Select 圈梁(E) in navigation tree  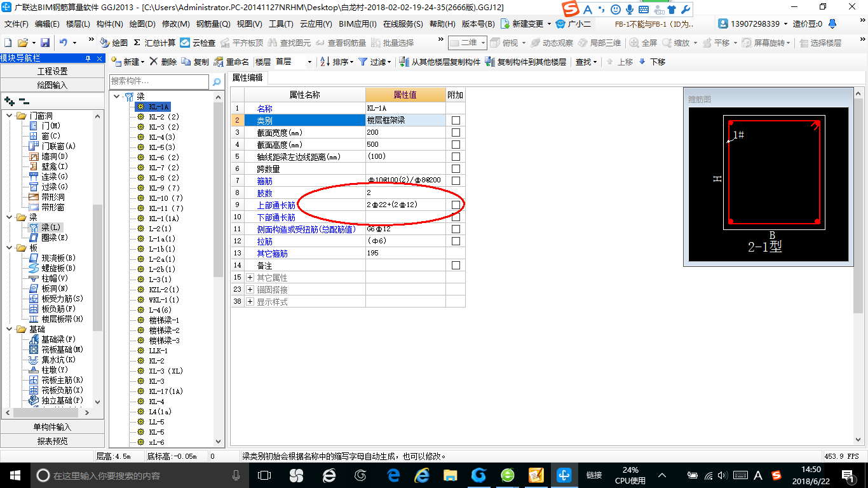(55, 238)
